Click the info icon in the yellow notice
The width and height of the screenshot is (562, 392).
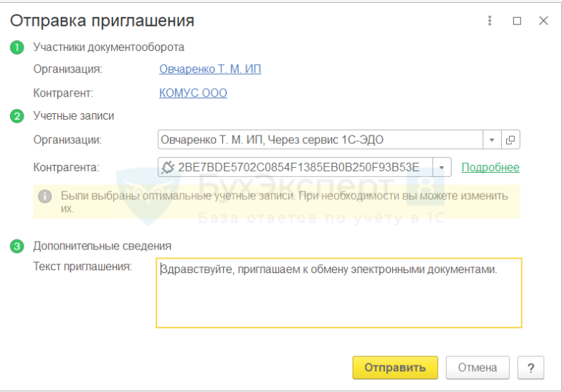point(44,196)
